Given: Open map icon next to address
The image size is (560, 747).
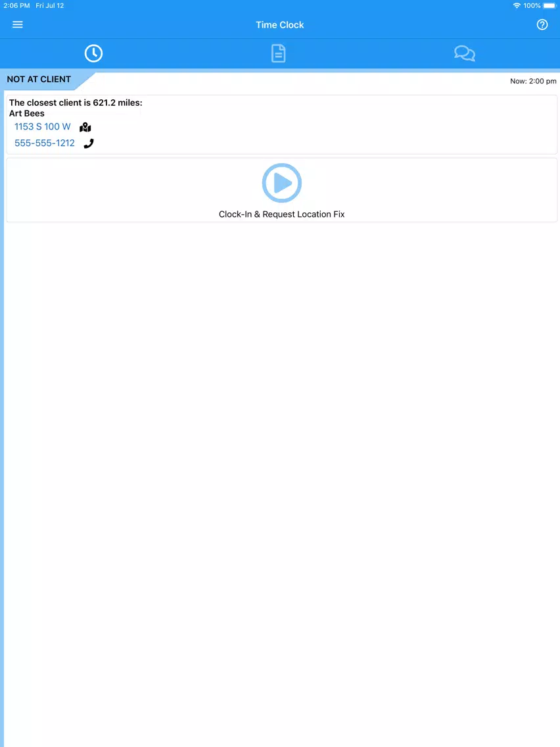Looking at the screenshot, I should click(85, 127).
